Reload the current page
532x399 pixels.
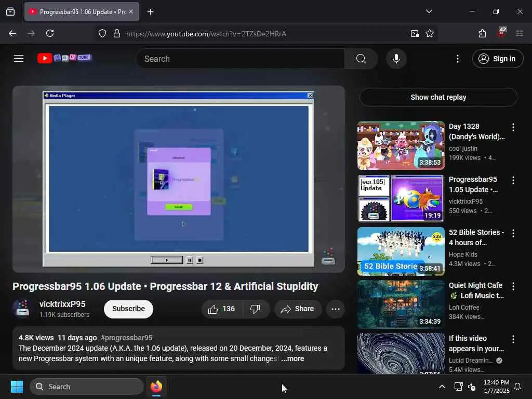click(50, 33)
